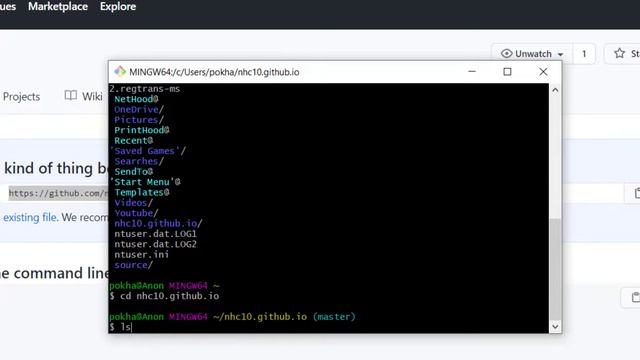This screenshot has width=640, height=360.
Task: Switch to the Projects tab
Action: pos(21,97)
